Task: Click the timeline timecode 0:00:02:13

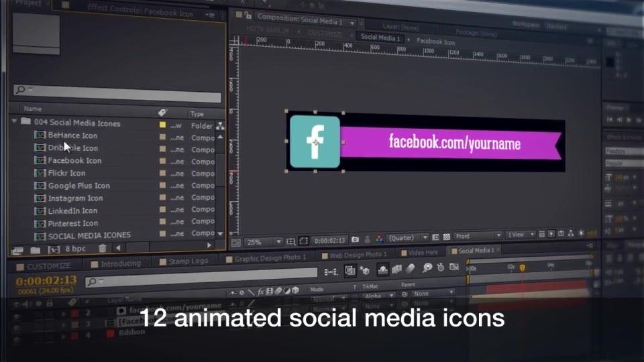Action: point(46,280)
